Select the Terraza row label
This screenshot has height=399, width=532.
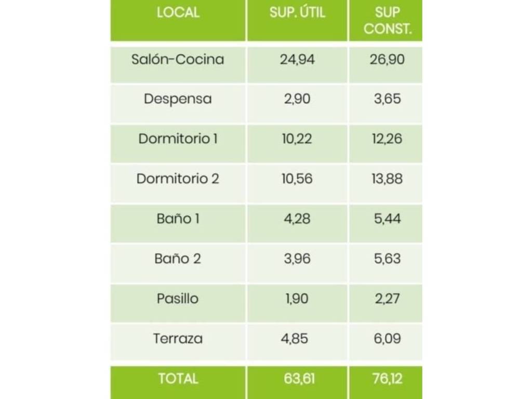tap(178, 339)
